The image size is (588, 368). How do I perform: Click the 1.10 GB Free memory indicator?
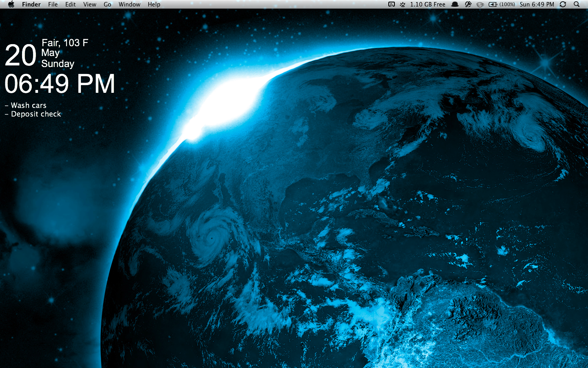coord(428,4)
